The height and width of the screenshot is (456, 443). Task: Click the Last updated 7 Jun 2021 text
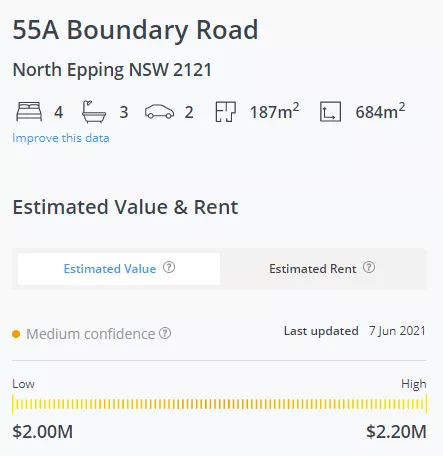(x=355, y=331)
